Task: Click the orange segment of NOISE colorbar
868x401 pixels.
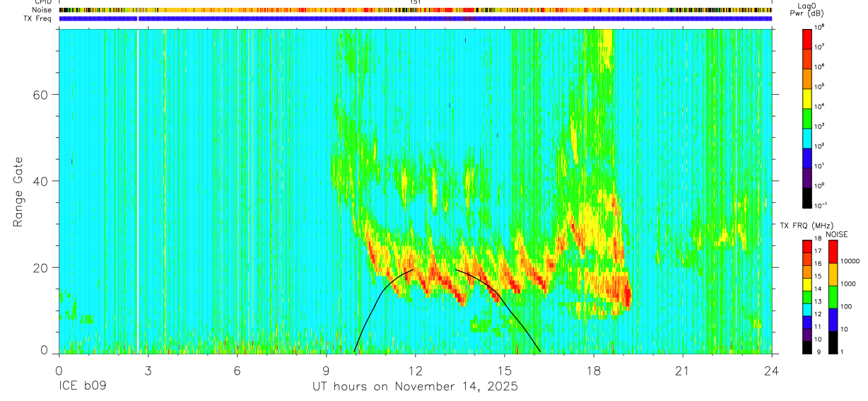Action: click(x=833, y=274)
